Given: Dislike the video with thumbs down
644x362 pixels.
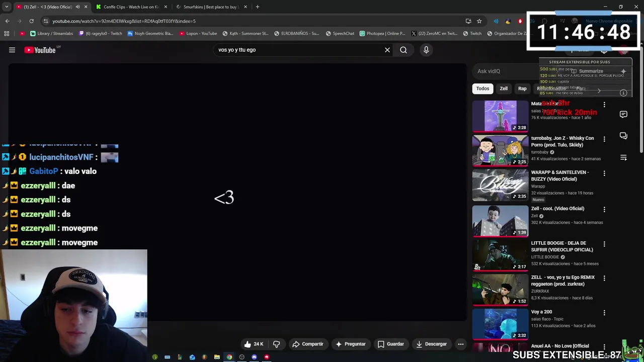Looking at the screenshot, I should (276, 344).
